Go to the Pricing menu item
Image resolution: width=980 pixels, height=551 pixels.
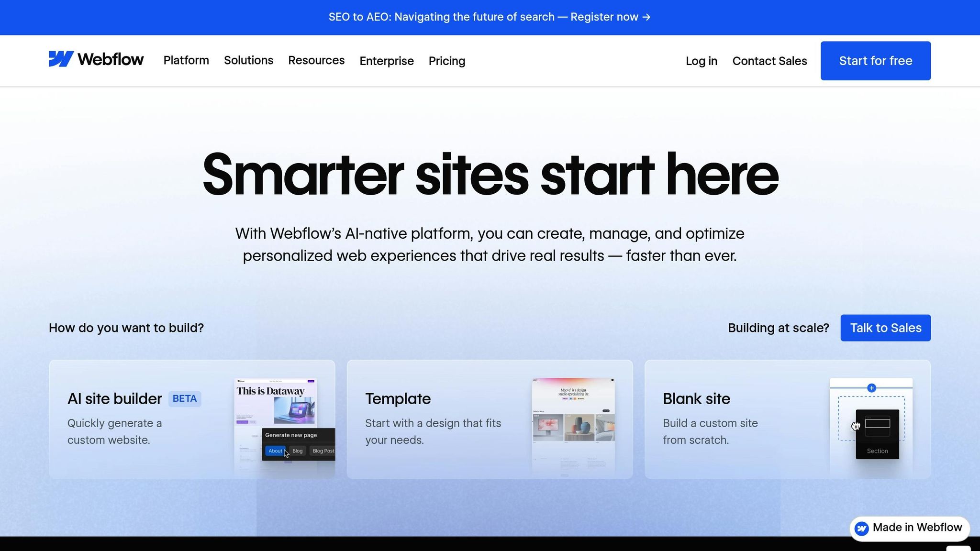point(446,61)
